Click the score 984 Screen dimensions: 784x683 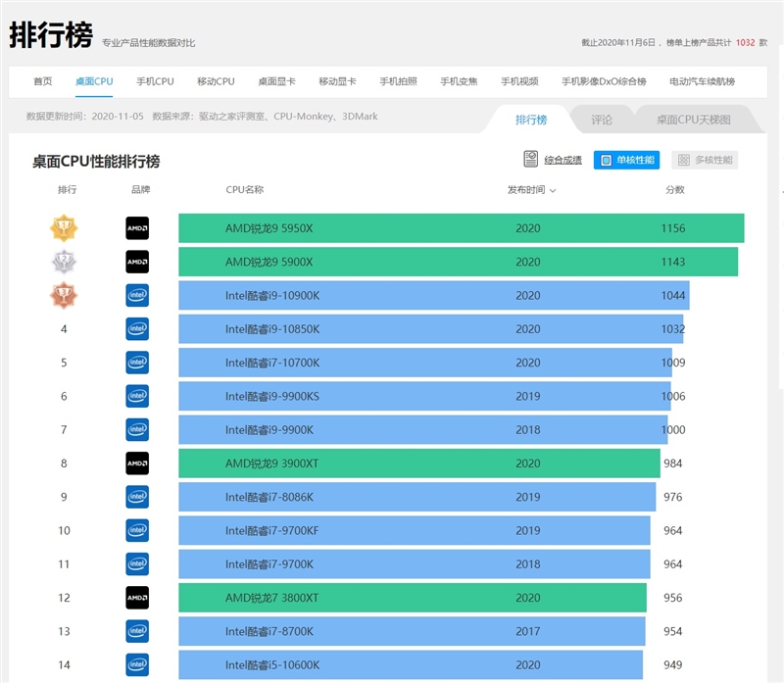[673, 463]
